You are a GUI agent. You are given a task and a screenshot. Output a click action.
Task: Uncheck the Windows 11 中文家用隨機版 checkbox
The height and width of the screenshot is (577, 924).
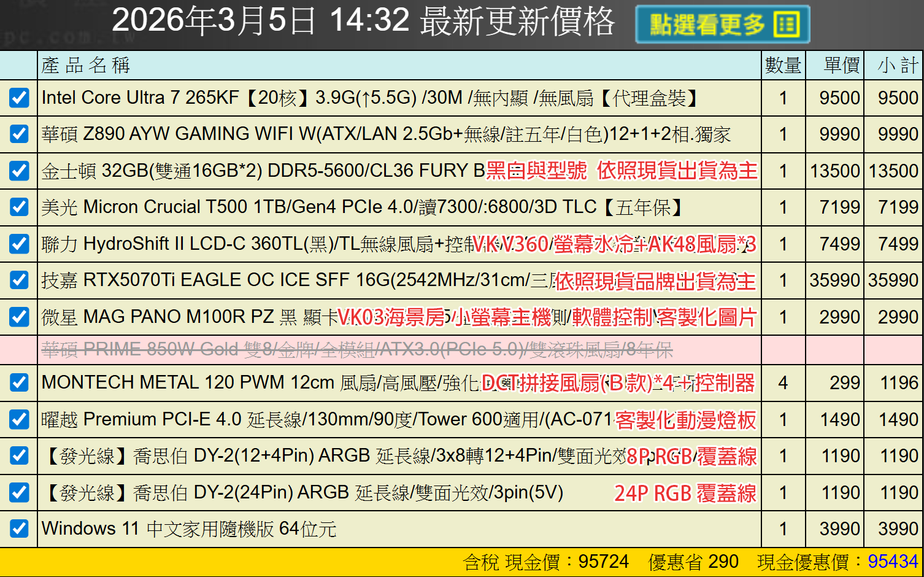pyautogui.click(x=19, y=529)
